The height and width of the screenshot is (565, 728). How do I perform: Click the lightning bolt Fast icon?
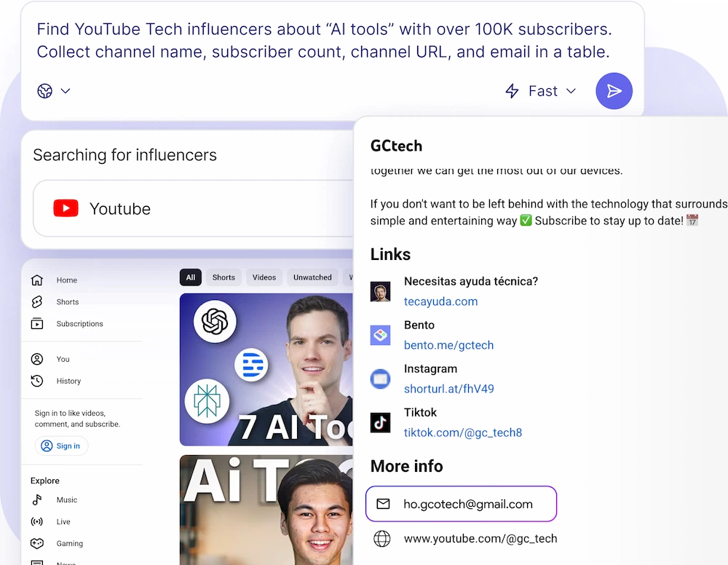(x=512, y=91)
